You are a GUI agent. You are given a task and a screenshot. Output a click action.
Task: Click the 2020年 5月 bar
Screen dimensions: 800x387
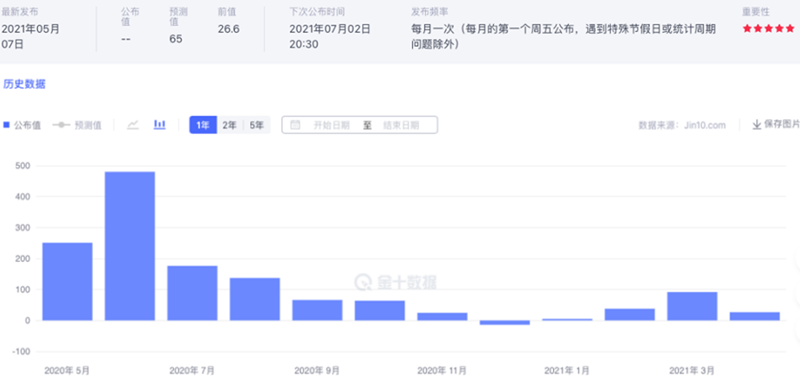[x=67, y=281]
